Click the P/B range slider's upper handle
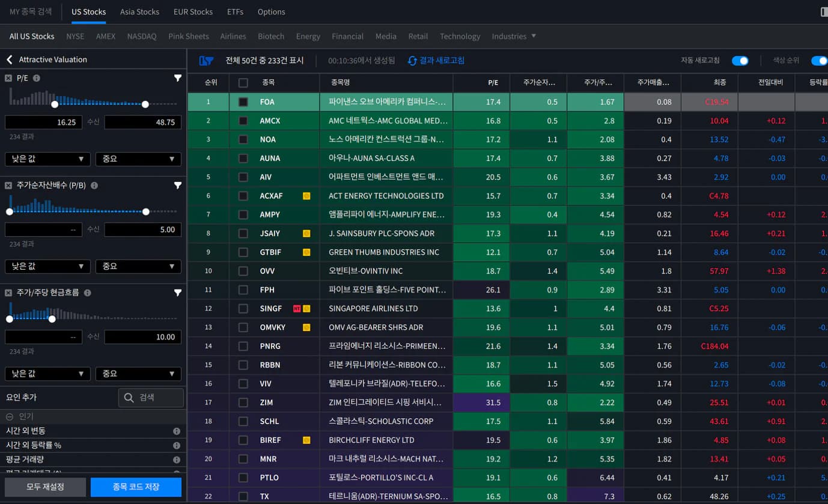 coord(146,212)
